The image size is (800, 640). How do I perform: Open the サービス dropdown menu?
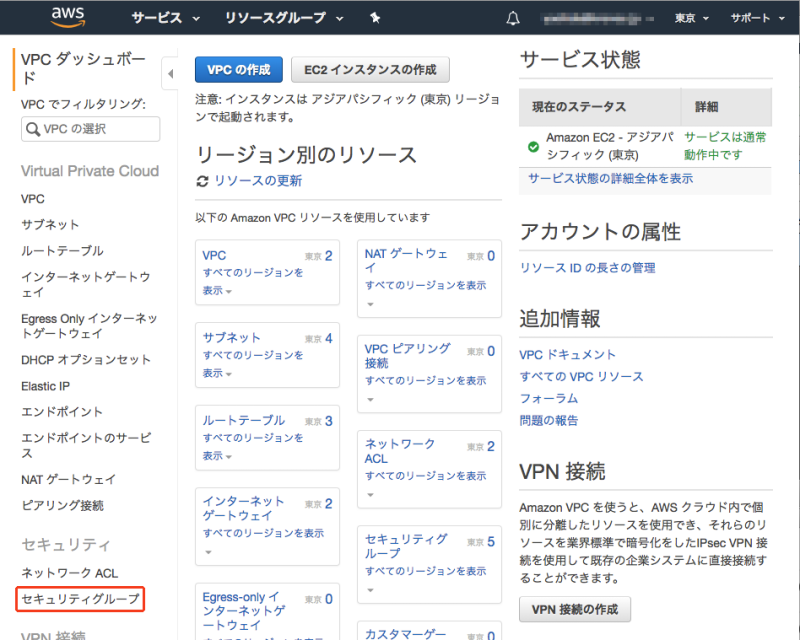(x=165, y=18)
